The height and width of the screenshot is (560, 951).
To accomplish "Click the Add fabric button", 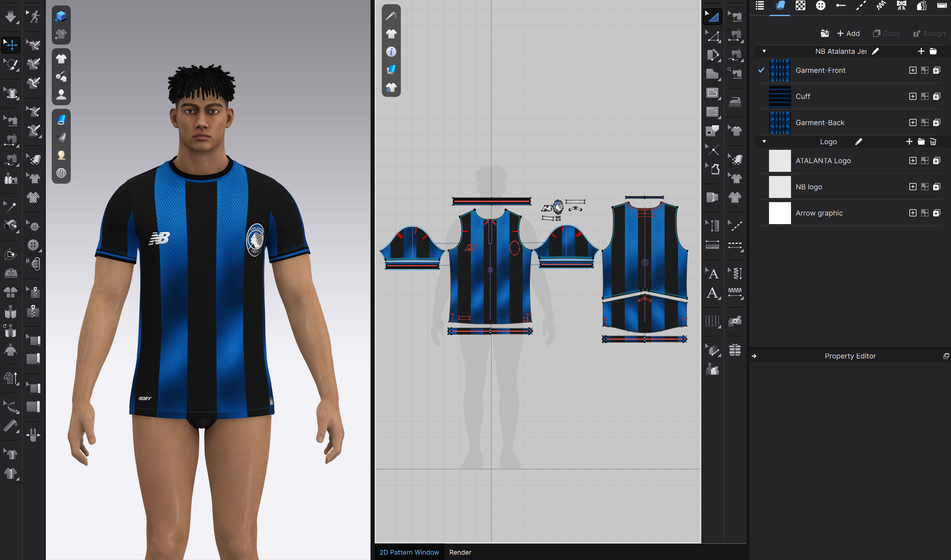I will tap(848, 34).
